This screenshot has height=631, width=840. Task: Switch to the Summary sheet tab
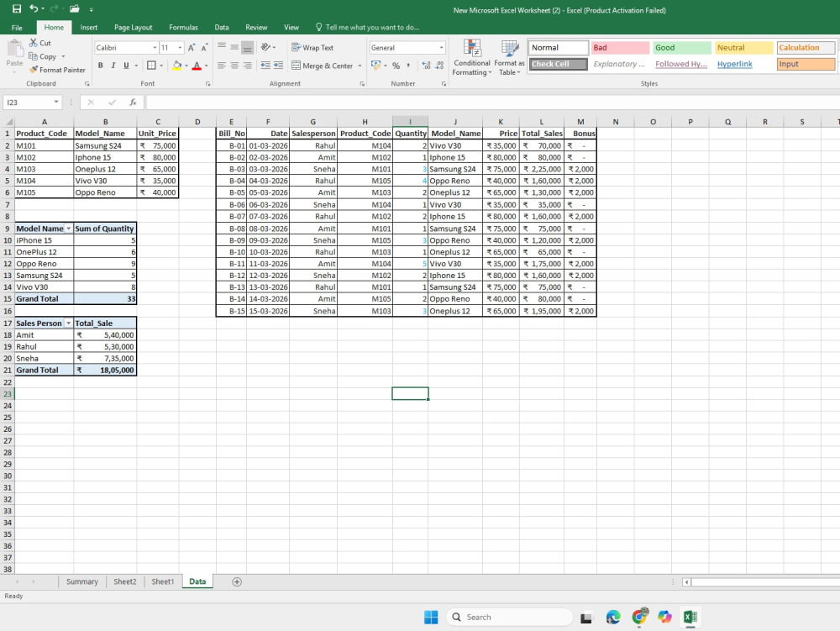[x=82, y=581]
